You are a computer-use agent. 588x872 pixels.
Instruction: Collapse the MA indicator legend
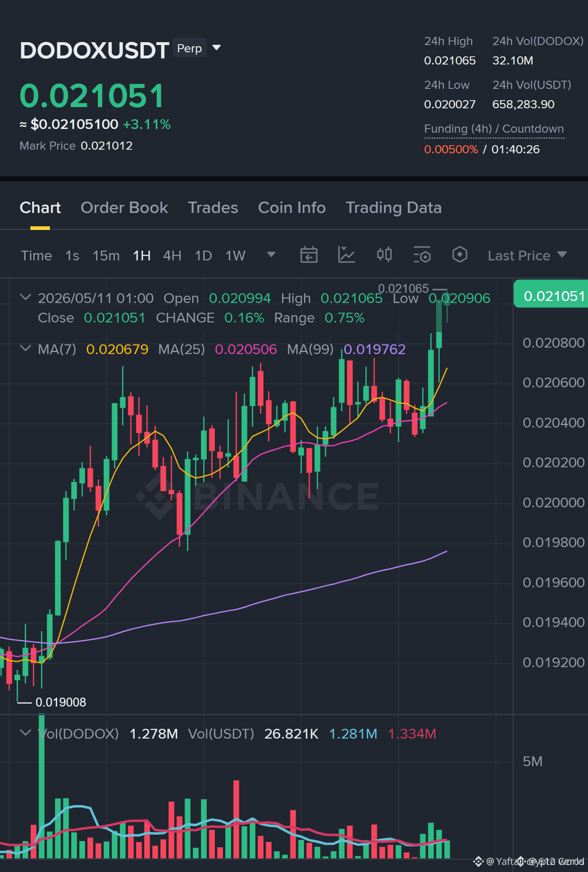tap(26, 348)
